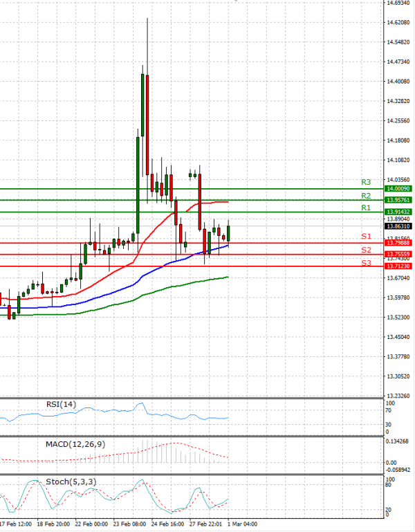Image resolution: width=415 pixels, height=532 pixels.
Task: Click the 13.30520 price axis value
Action: 398,376
